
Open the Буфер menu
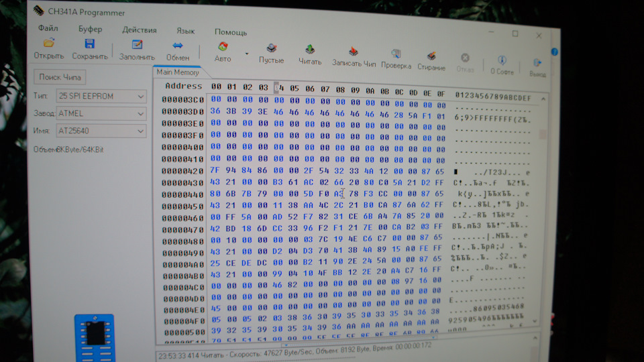pos(90,29)
